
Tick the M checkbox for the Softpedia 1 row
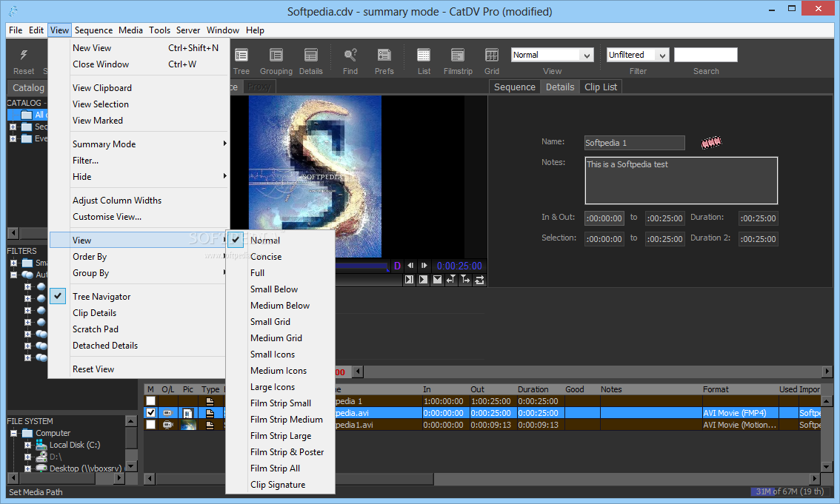point(150,401)
